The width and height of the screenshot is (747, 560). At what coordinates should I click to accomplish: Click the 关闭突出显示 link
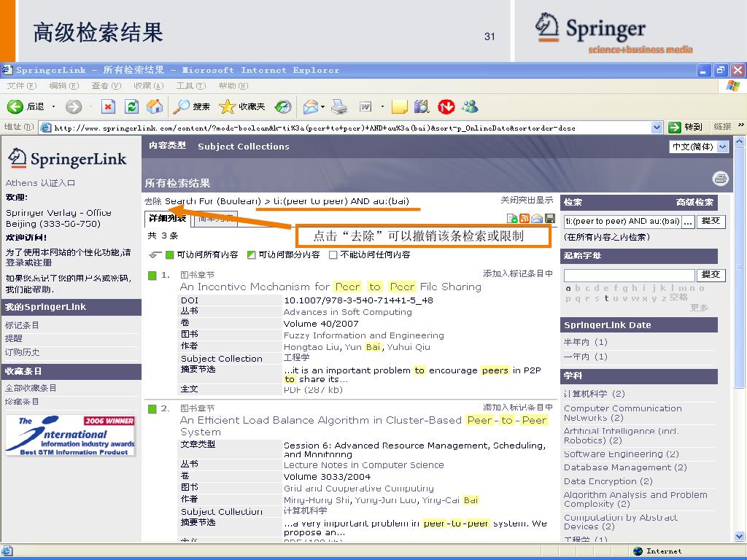point(527,200)
